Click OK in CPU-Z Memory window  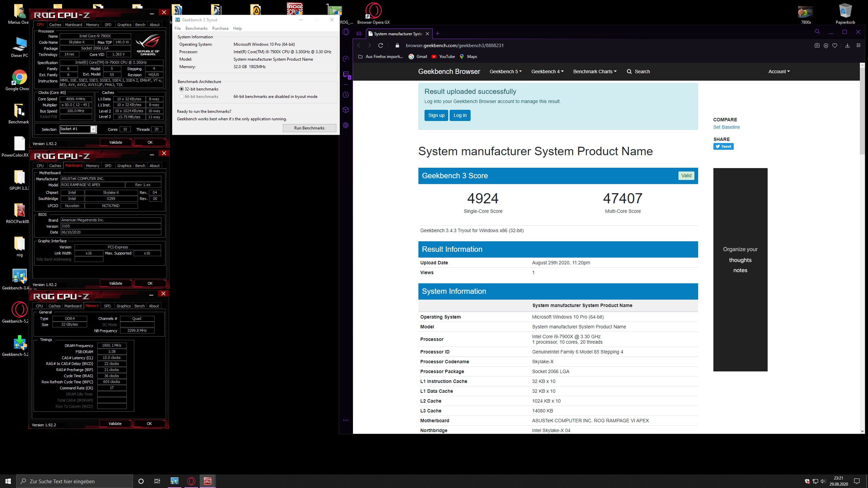pyautogui.click(x=149, y=424)
